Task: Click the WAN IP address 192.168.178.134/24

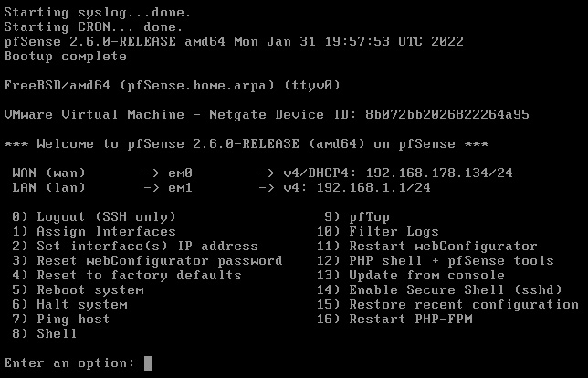Action: (x=439, y=173)
